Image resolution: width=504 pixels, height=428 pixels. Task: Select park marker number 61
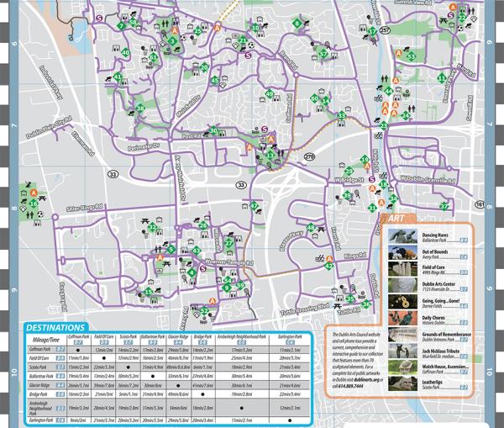coord(154,58)
